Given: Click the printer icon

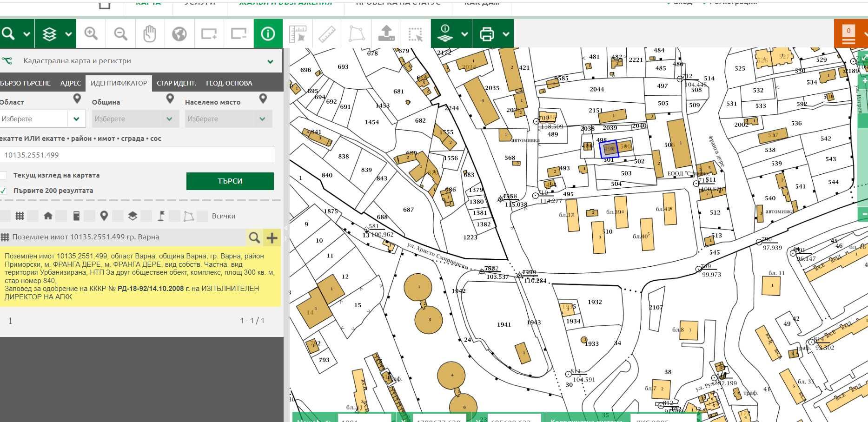Looking at the screenshot, I should (x=487, y=33).
